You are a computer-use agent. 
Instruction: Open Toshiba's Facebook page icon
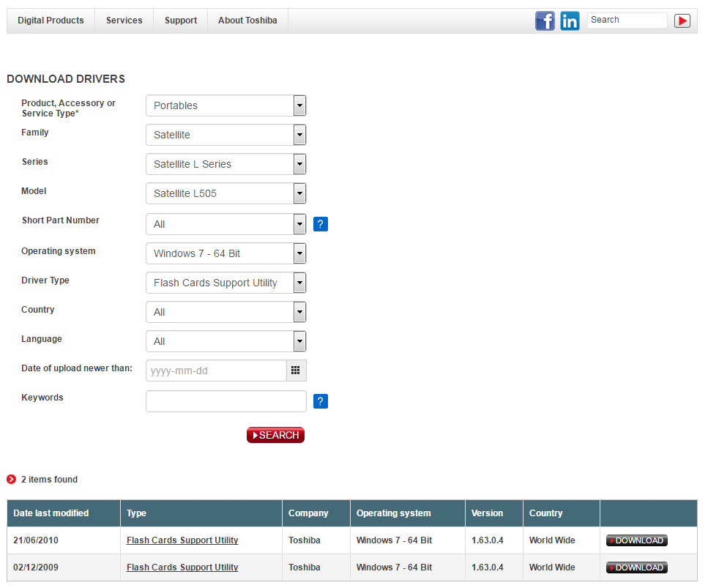[545, 21]
